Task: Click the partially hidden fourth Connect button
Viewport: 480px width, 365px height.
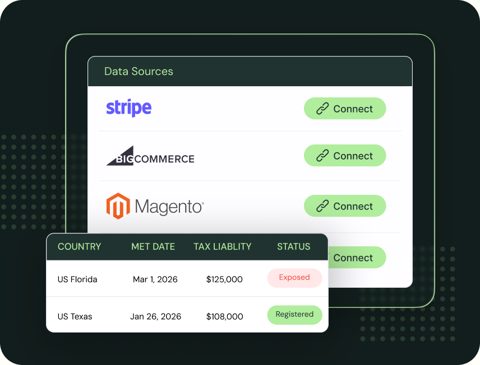Action: (x=357, y=257)
